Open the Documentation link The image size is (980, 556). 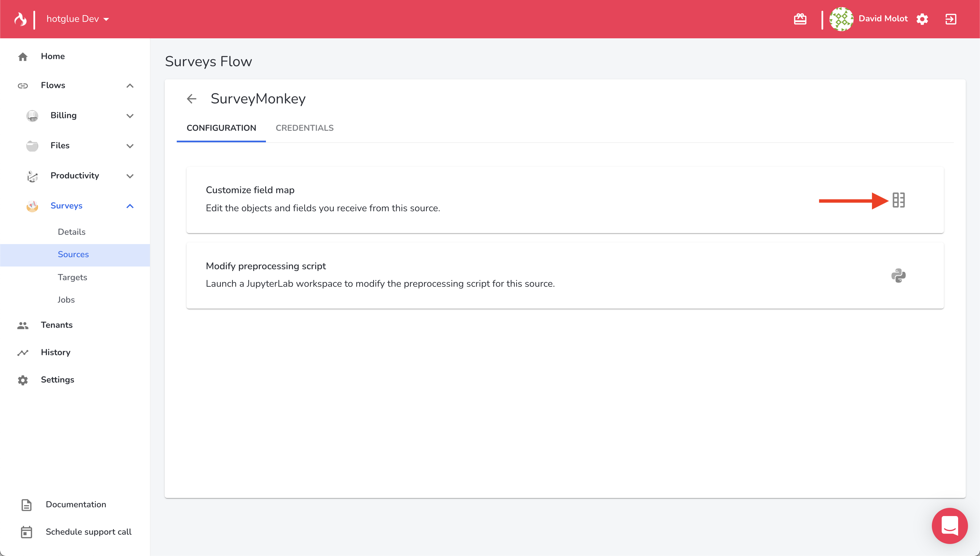[x=76, y=505]
